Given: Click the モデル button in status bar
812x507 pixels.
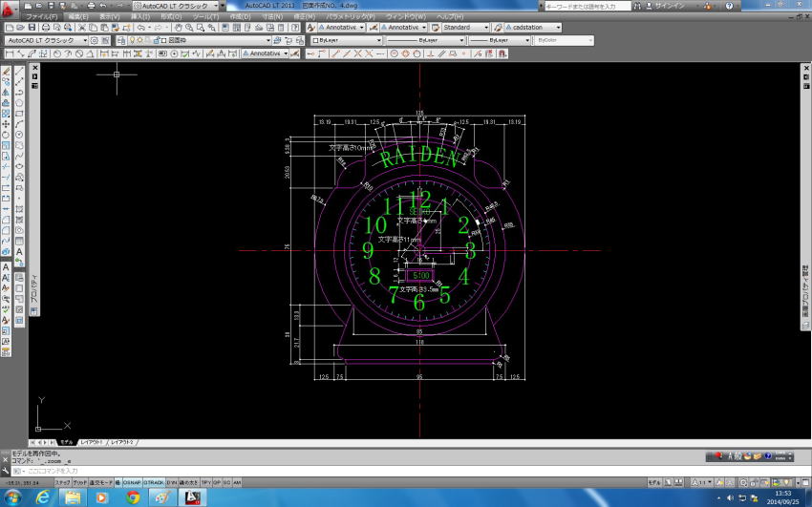Looking at the screenshot, I should (654, 482).
